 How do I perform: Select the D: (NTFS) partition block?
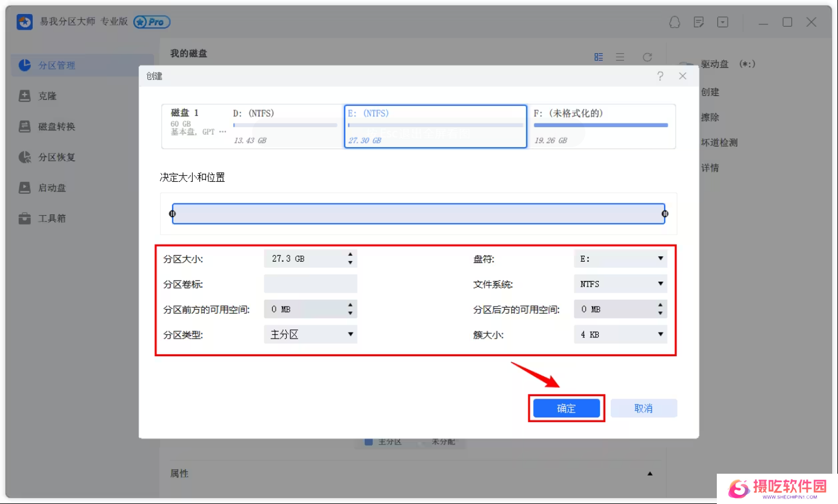tap(284, 126)
